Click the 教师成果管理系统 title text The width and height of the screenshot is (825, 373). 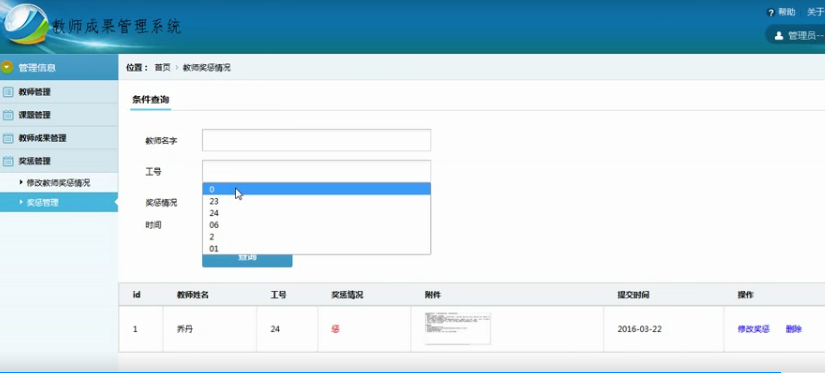(x=116, y=26)
